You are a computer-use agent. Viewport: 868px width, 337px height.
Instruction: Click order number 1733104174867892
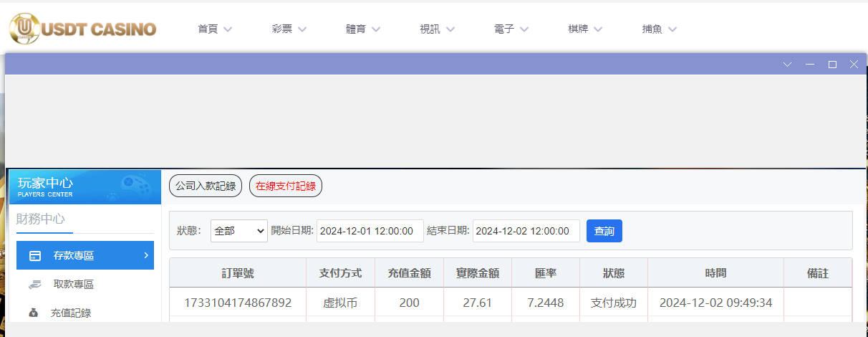point(238,303)
